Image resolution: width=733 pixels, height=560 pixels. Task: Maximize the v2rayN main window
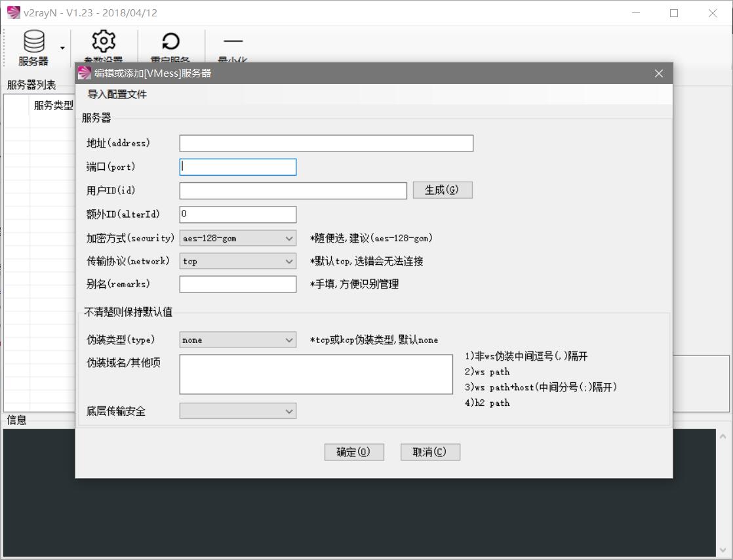pos(673,13)
